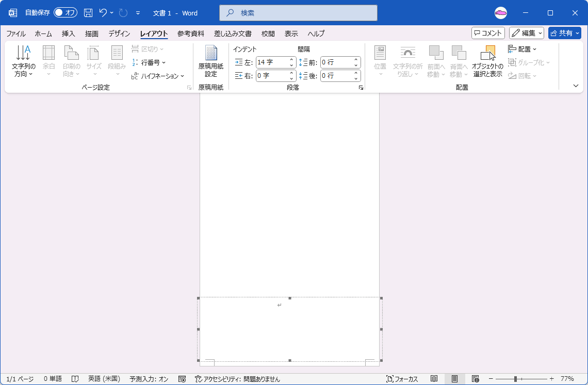Open オブジェクトの選択と表示 selection pane
Viewport: 588px width, 385px height.
(487, 61)
